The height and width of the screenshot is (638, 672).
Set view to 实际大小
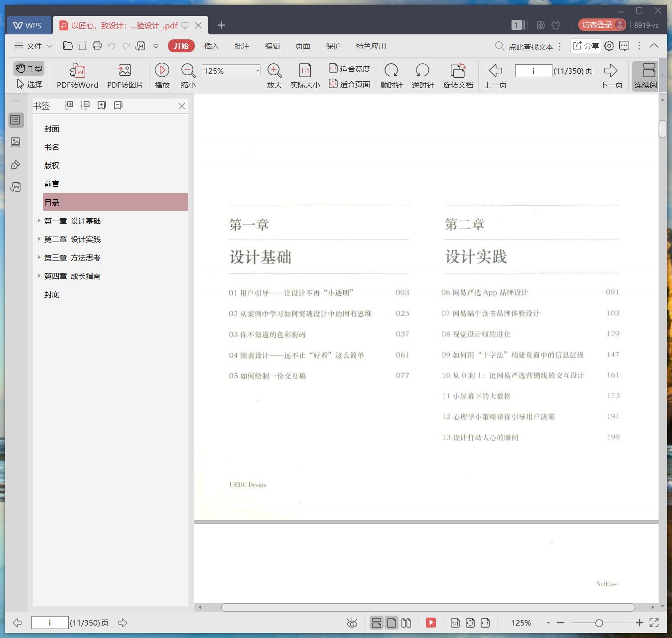305,76
